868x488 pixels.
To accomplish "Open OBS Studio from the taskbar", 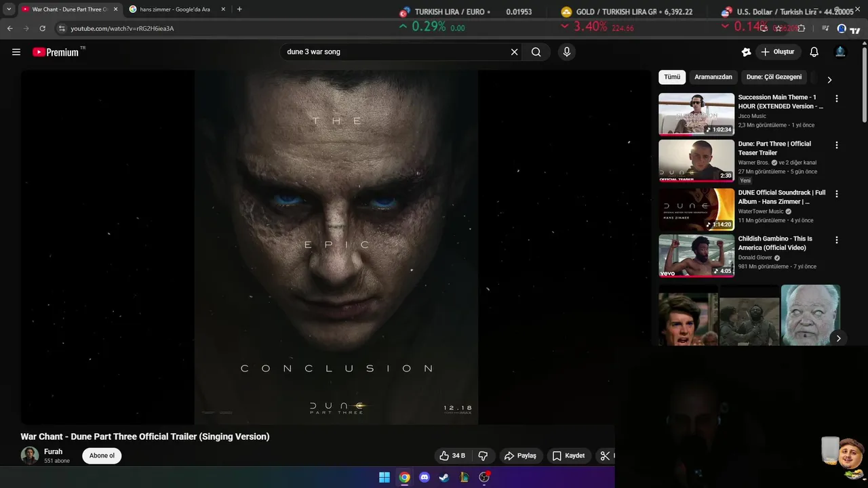I will point(484,477).
